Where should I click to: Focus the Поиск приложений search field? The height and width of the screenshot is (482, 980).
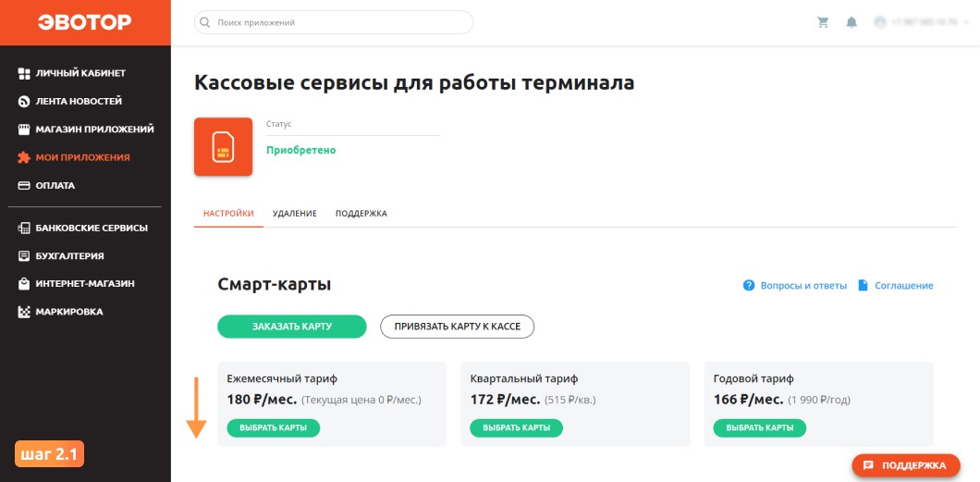pyautogui.click(x=334, y=22)
